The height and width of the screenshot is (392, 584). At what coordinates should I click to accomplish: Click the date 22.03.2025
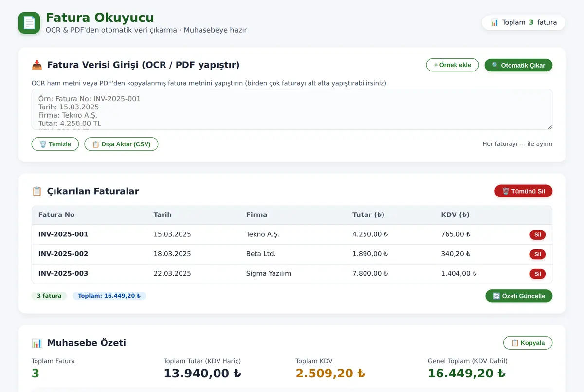pos(172,273)
